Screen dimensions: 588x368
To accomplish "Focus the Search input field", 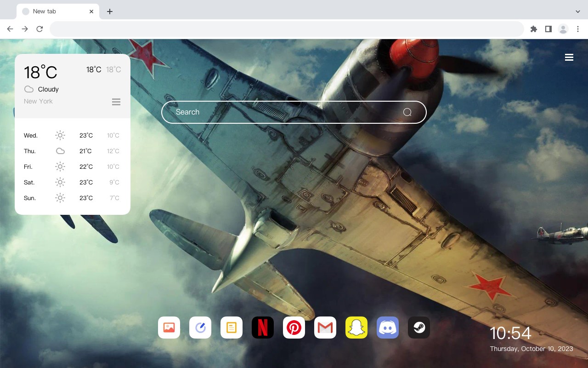I will [x=294, y=112].
